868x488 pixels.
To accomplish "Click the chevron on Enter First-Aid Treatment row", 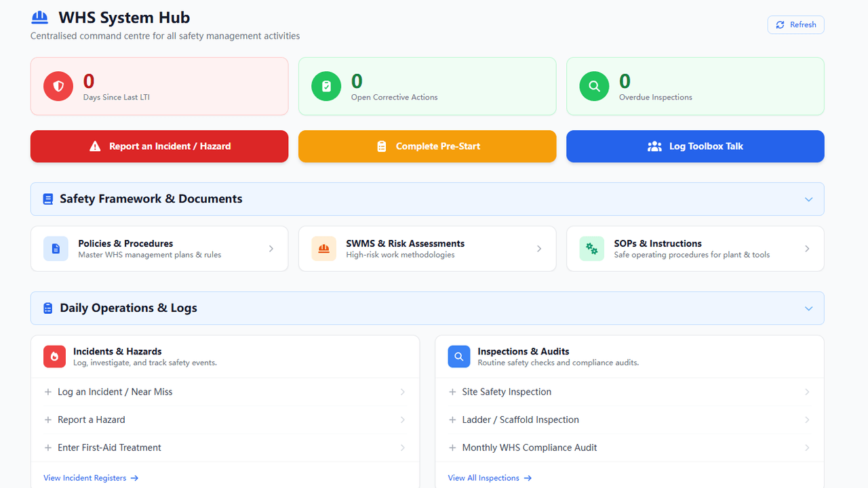I will coord(403,447).
